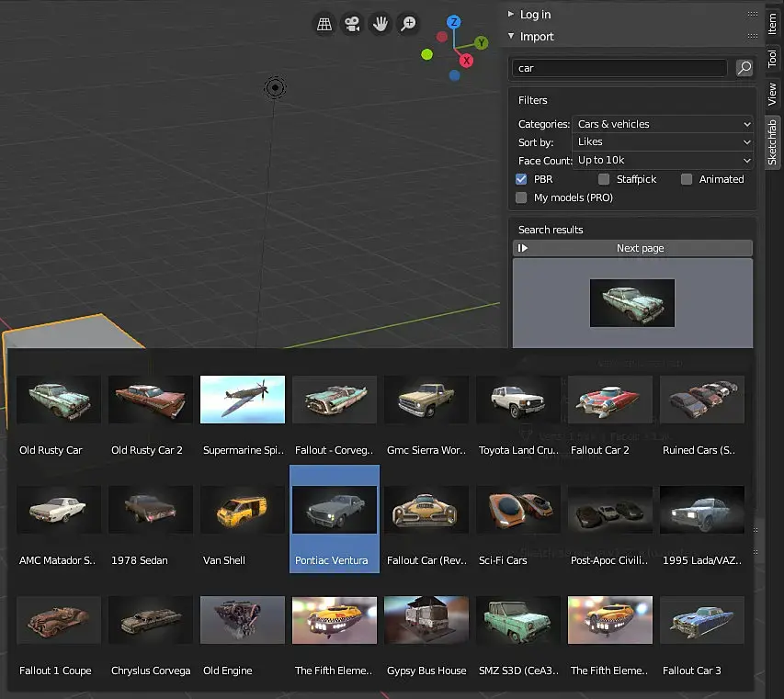
Task: Uncheck the PBR checkbox
Action: point(522,179)
